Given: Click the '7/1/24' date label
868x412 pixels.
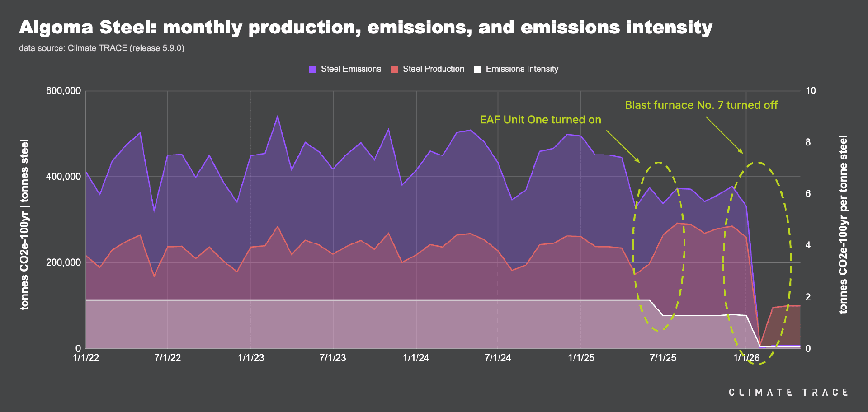Looking at the screenshot, I should point(498,358).
